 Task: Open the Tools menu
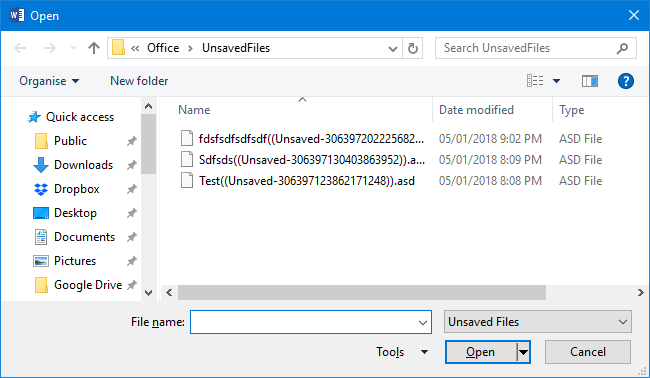tap(402, 352)
